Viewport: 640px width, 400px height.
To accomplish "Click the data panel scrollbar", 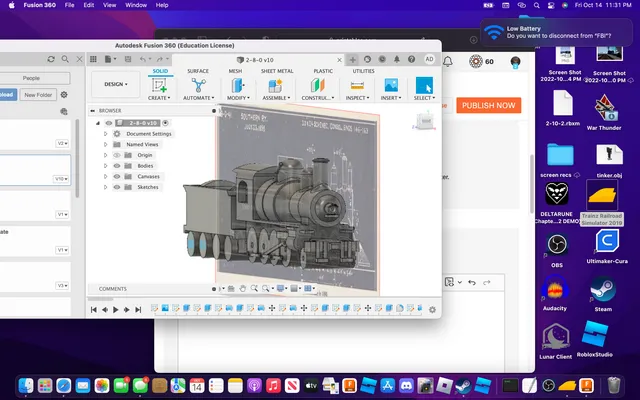I will [x=77, y=158].
